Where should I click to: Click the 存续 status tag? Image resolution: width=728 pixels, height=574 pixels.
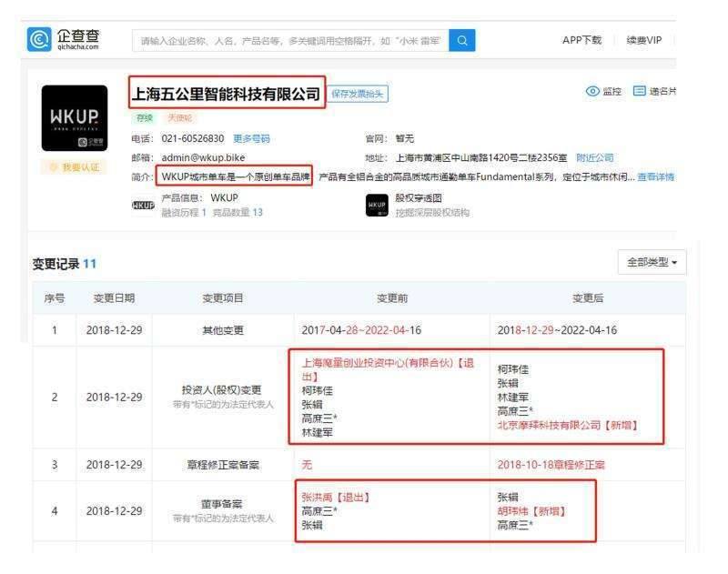[x=145, y=118]
